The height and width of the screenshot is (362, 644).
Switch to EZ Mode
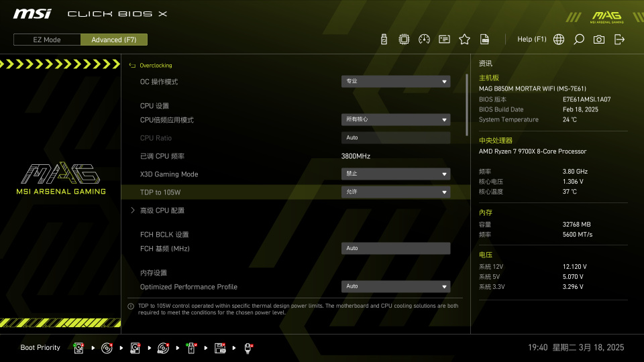tap(47, 40)
